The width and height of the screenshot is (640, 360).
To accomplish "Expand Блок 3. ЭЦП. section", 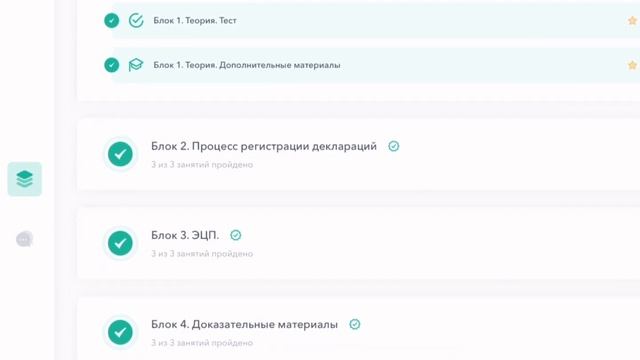I will (x=185, y=235).
